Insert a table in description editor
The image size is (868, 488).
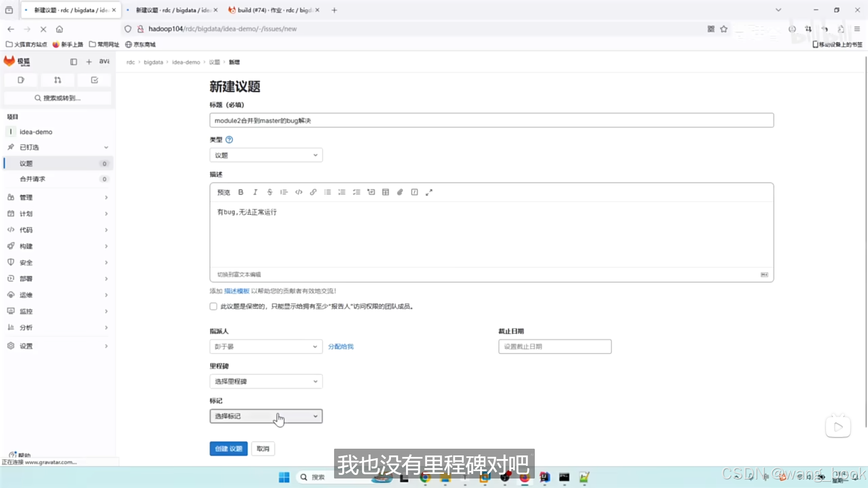pyautogui.click(x=386, y=192)
